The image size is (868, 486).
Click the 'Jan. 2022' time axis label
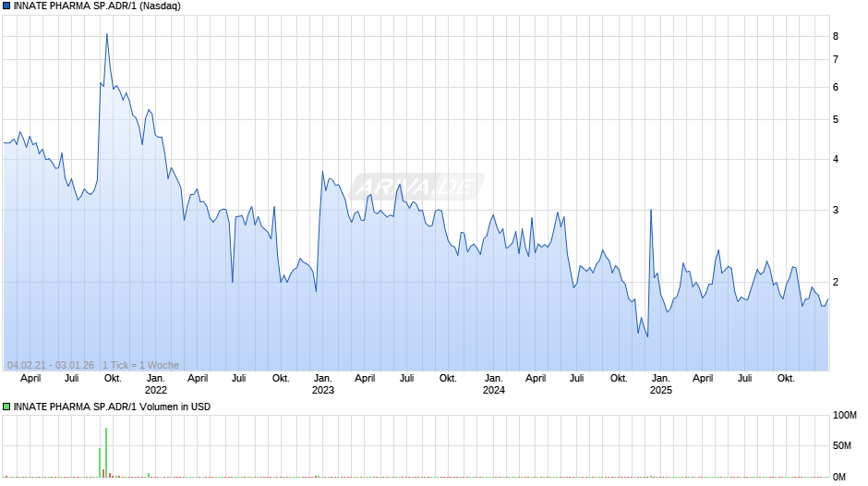(x=155, y=384)
